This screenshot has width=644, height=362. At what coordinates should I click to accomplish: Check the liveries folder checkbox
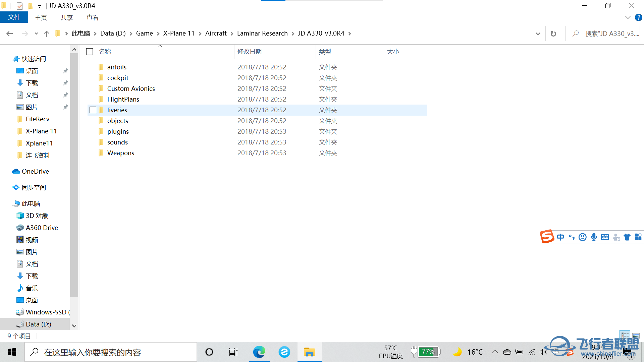point(93,110)
